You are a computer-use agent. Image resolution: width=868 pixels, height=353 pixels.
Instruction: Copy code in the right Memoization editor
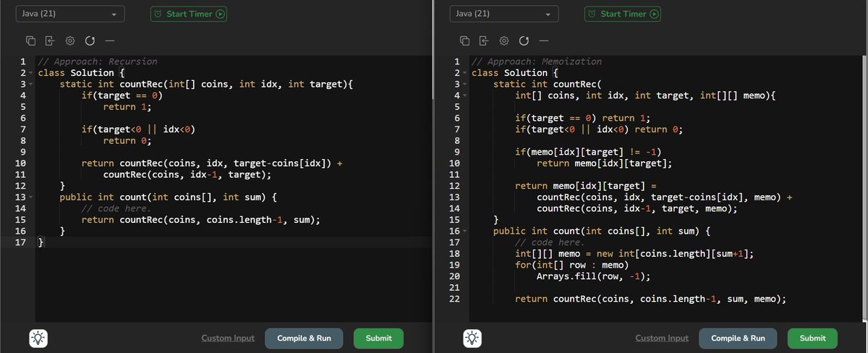465,41
